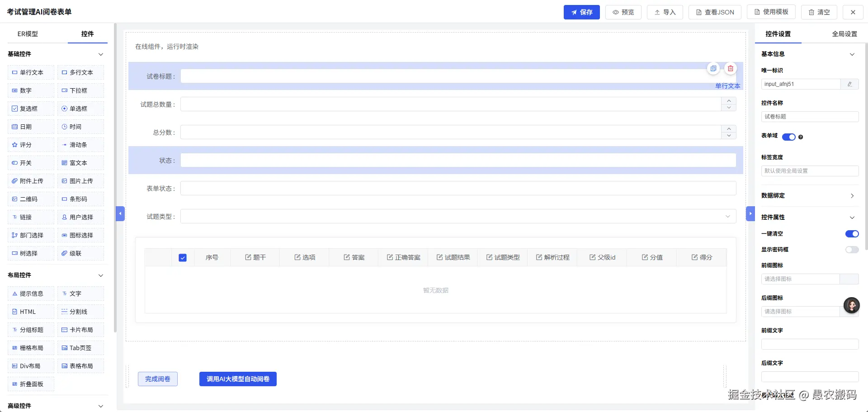This screenshot has height=412, width=868.
Task: Click the 导入 import button
Action: (665, 12)
